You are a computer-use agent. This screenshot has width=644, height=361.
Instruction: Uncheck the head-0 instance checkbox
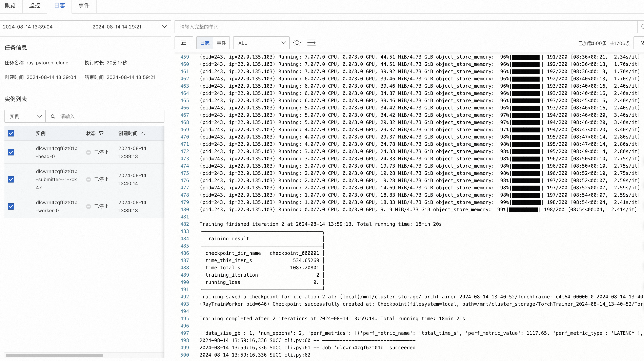[11, 152]
